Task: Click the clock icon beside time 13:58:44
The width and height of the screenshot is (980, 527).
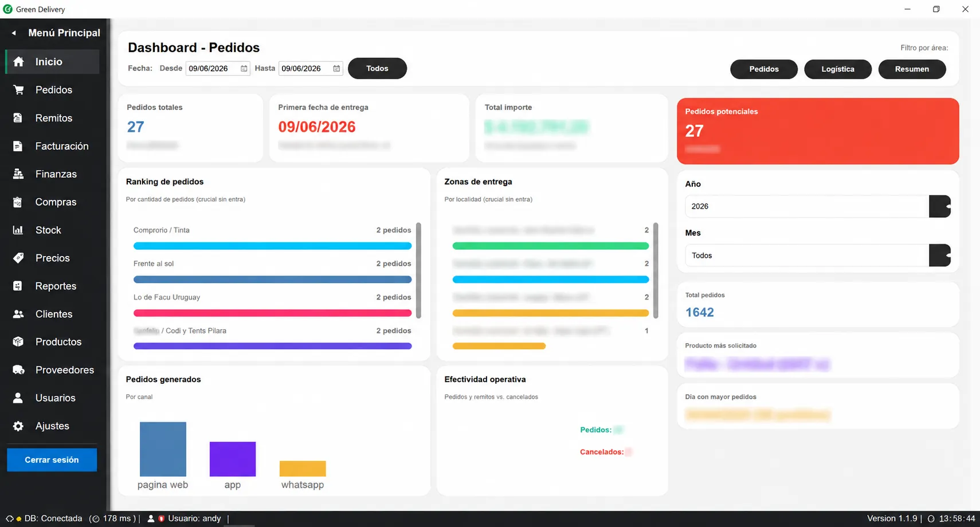Action: tap(931, 518)
